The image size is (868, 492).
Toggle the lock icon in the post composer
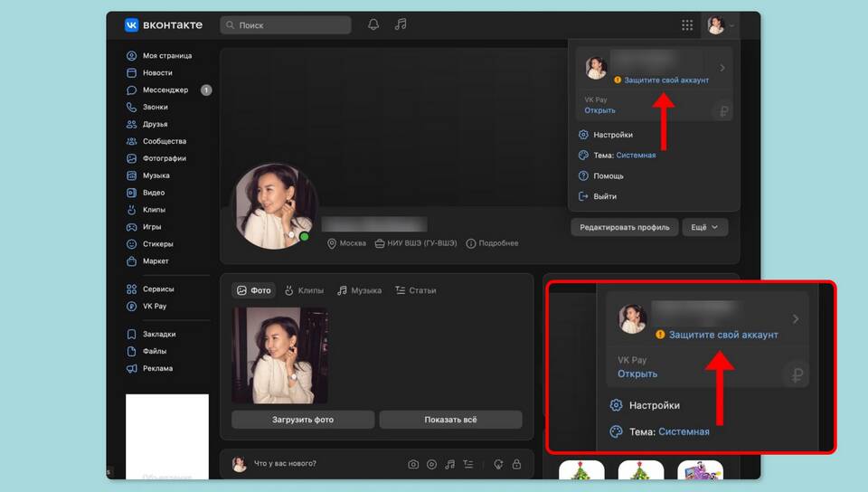(516, 464)
